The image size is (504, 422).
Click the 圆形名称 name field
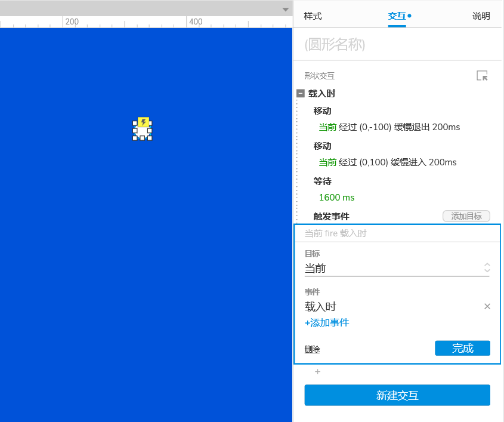point(397,44)
